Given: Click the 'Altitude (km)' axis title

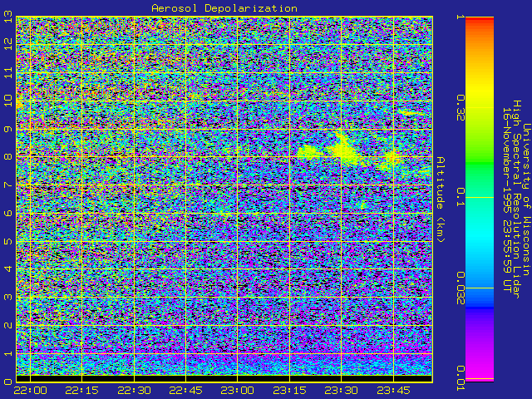Looking at the screenshot, I should point(440,199).
